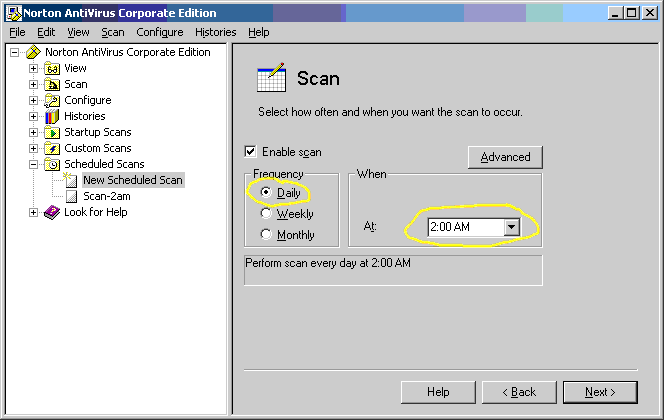Select the Weekly frequency option
664x420 pixels.
266,213
